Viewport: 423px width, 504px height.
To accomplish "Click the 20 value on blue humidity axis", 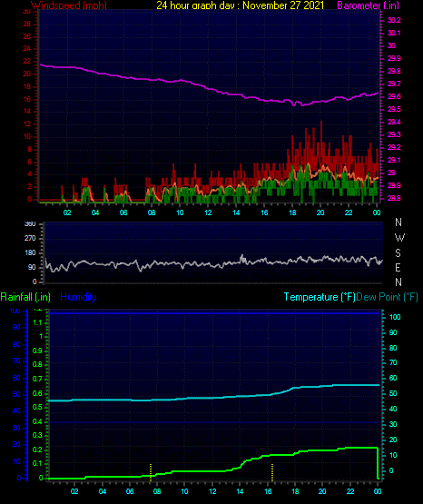I will click(16, 445).
